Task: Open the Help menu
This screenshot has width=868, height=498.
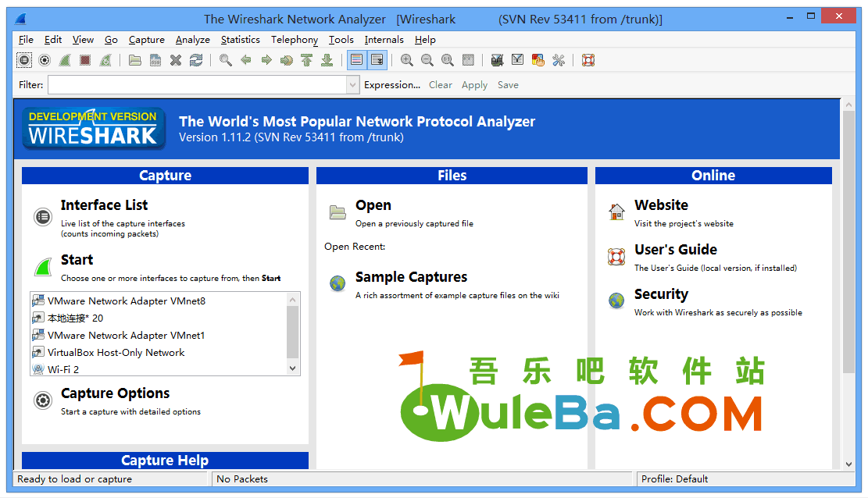Action: click(x=425, y=40)
